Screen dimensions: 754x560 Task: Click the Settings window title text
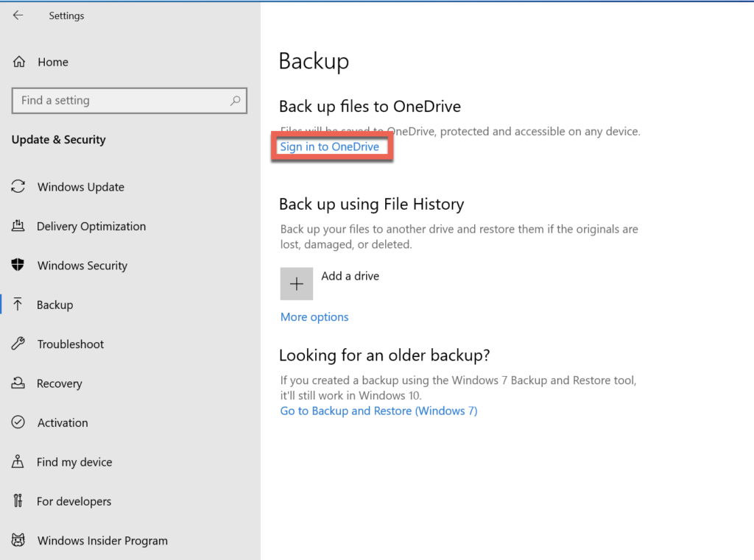click(x=66, y=15)
